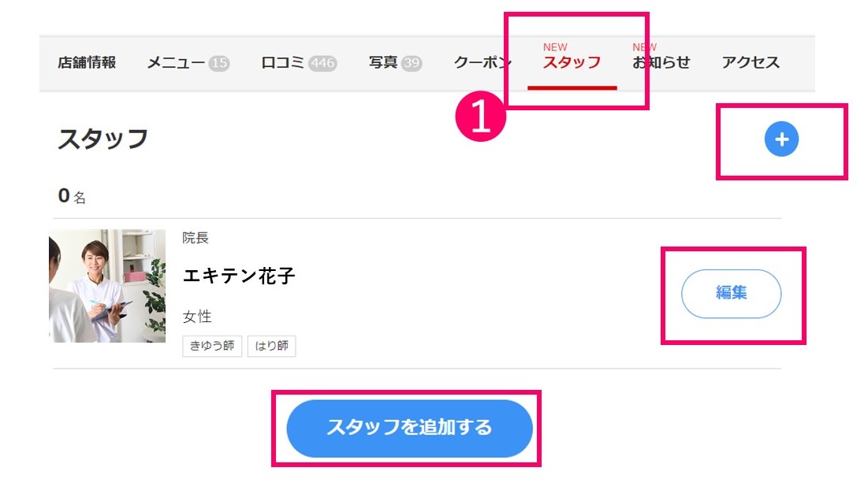This screenshot has height=486, width=868.
Task: Click the スタッフ section heading
Action: pyautogui.click(x=103, y=139)
